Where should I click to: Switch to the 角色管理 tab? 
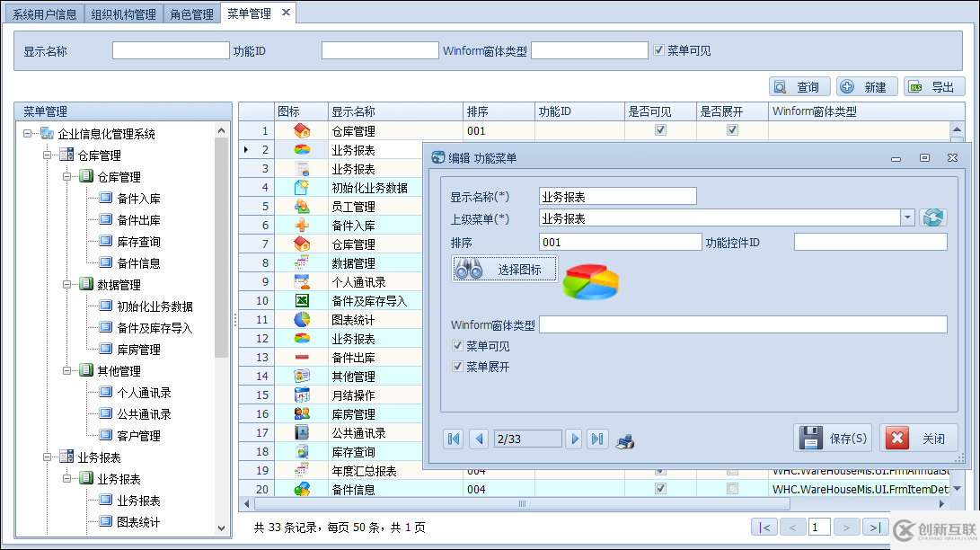(x=192, y=13)
